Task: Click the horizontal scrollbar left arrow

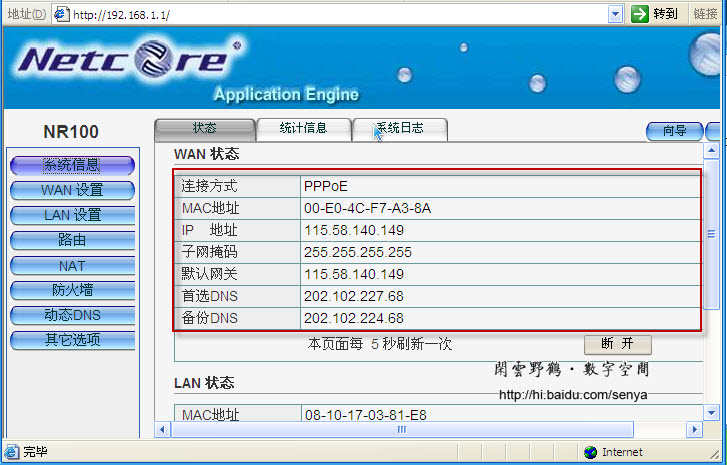Action: [x=162, y=429]
